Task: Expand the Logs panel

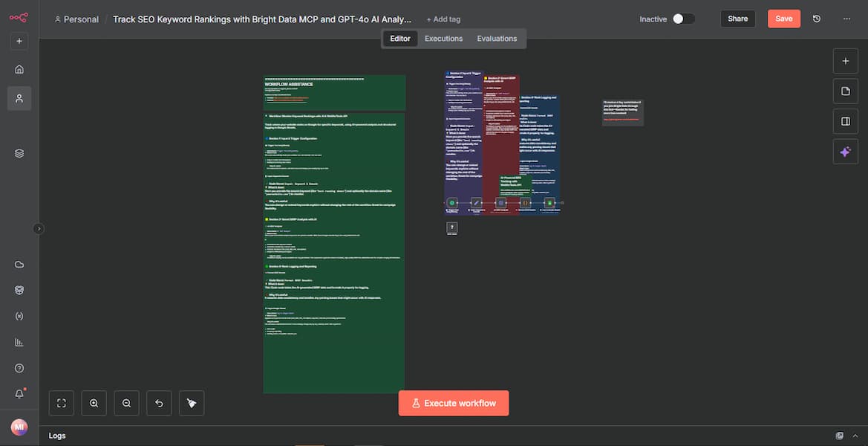Action: (x=839, y=436)
